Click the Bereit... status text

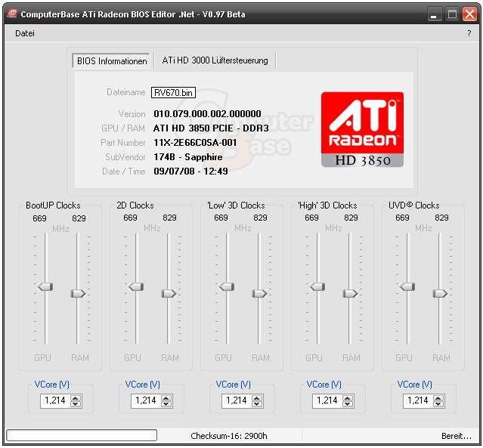457,436
